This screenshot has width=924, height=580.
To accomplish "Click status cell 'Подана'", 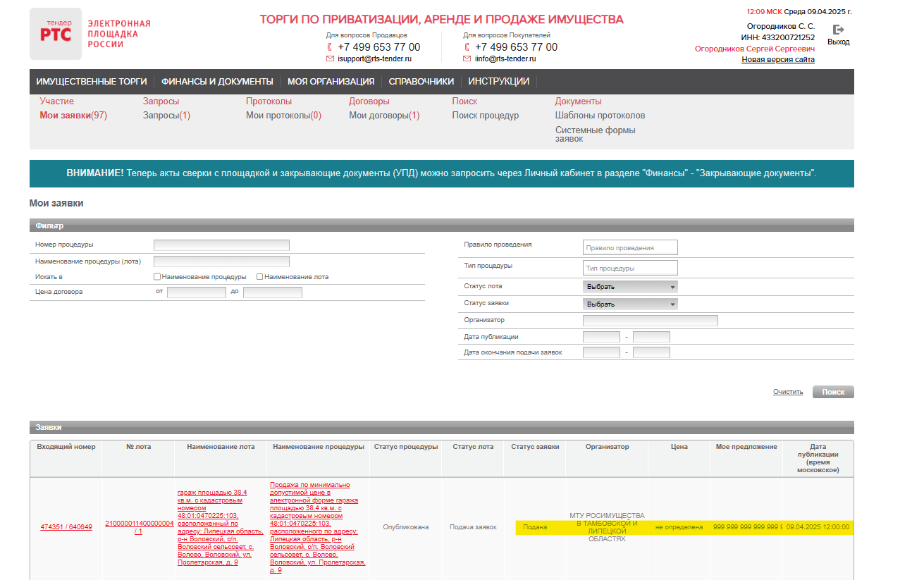I will tap(535, 527).
